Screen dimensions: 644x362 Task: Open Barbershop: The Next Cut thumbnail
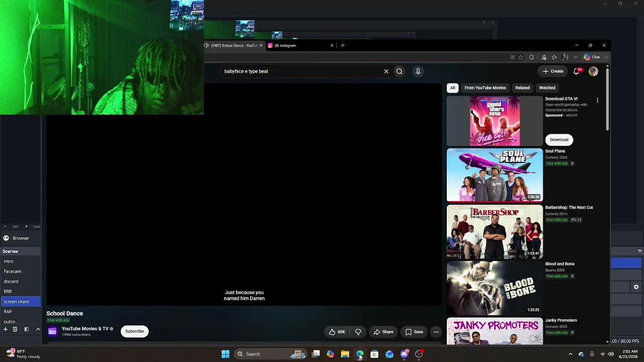(x=495, y=231)
